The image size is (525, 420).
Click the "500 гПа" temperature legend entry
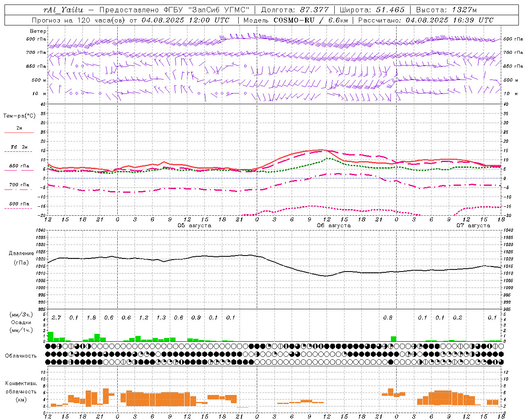point(19,204)
